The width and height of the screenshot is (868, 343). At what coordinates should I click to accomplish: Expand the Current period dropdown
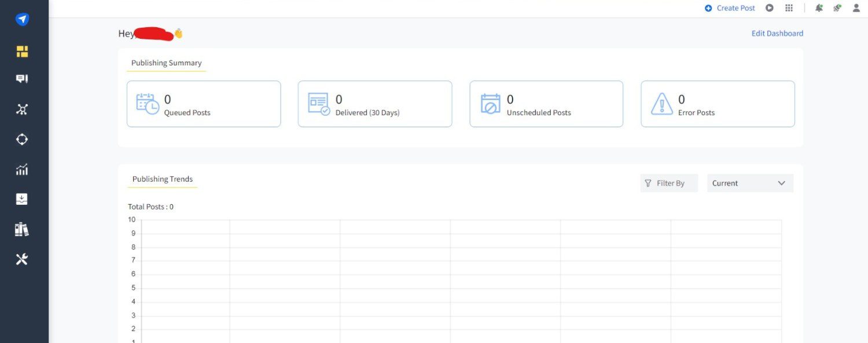(750, 183)
